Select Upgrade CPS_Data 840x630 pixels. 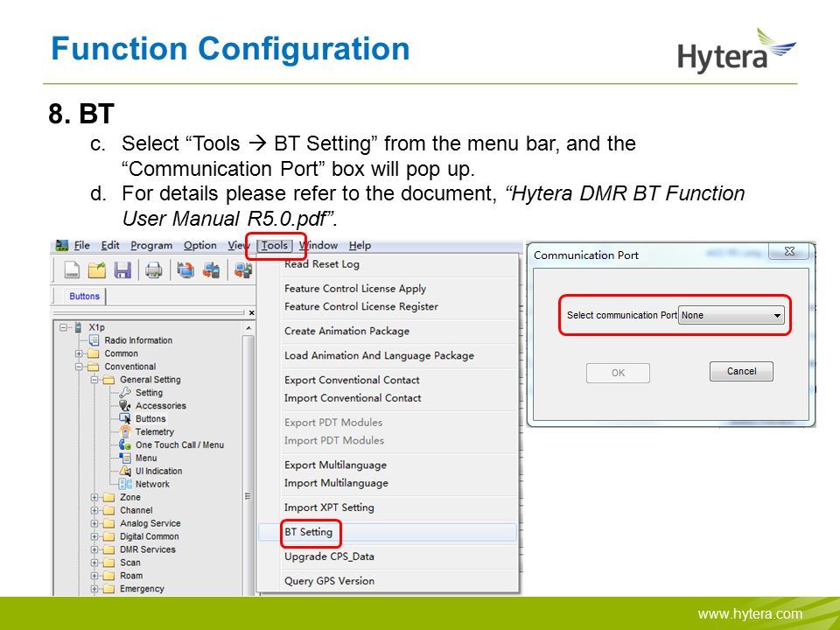(388, 556)
